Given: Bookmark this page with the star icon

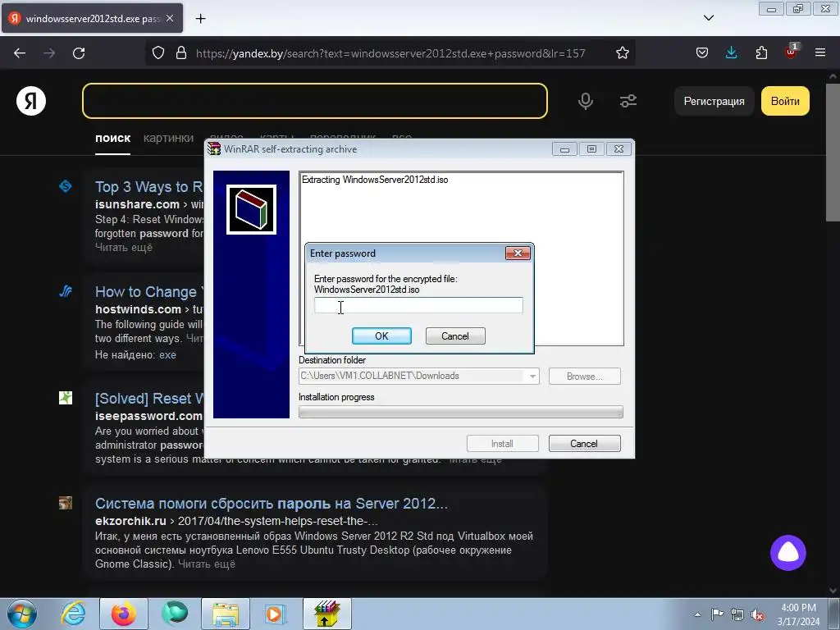Looking at the screenshot, I should coord(622,53).
